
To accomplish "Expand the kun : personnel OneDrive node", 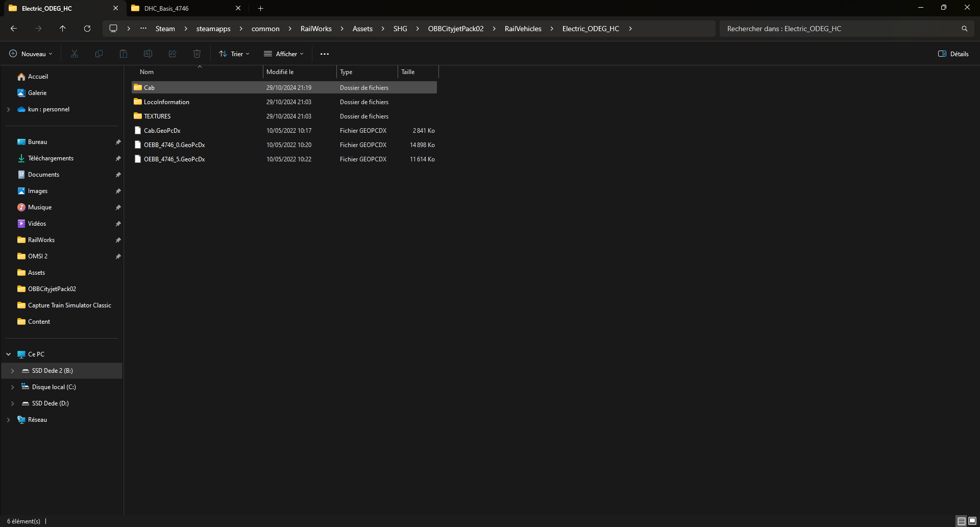I will (x=9, y=109).
